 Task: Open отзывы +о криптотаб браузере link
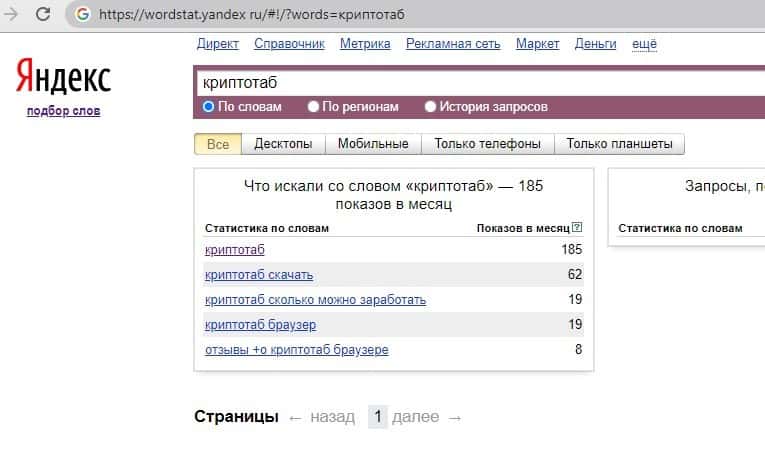(x=297, y=349)
